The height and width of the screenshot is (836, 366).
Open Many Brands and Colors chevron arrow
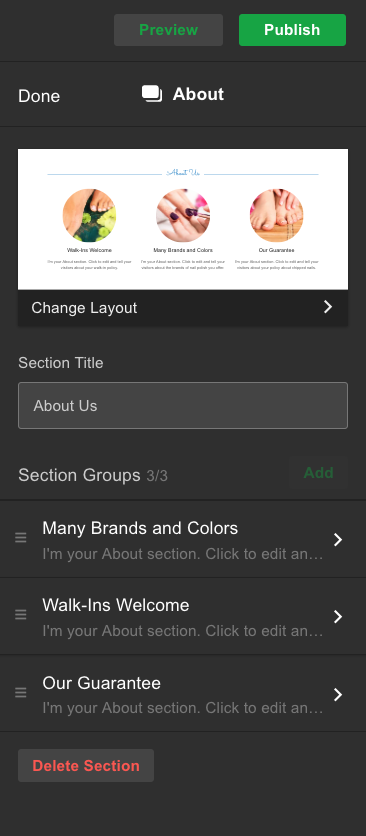(x=338, y=540)
